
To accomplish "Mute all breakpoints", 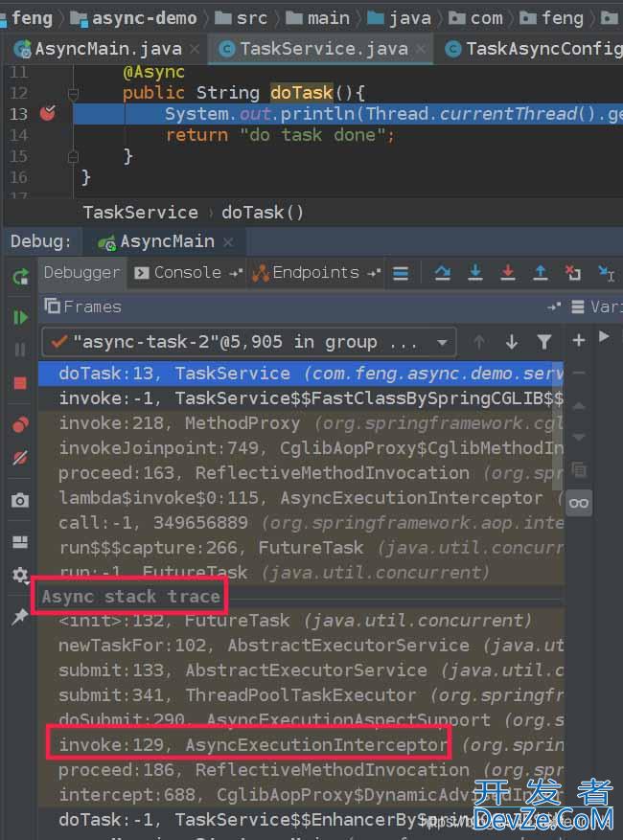I will pyautogui.click(x=20, y=458).
